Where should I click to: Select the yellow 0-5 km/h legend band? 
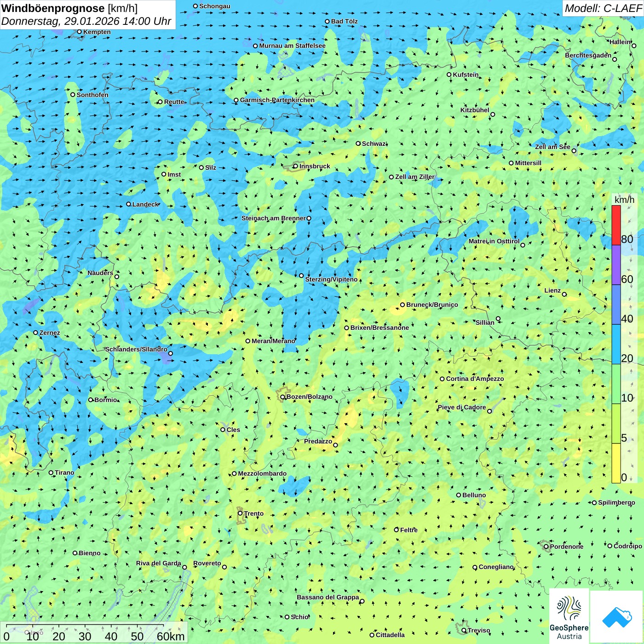616,463
